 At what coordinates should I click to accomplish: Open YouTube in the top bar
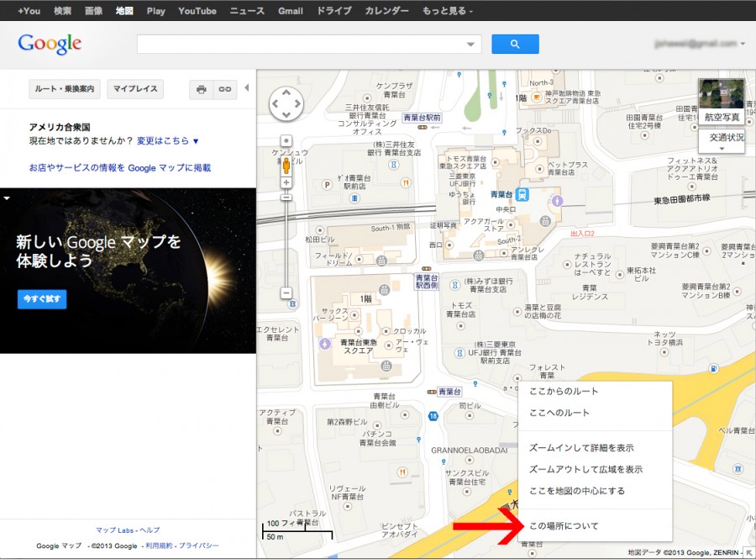(197, 11)
